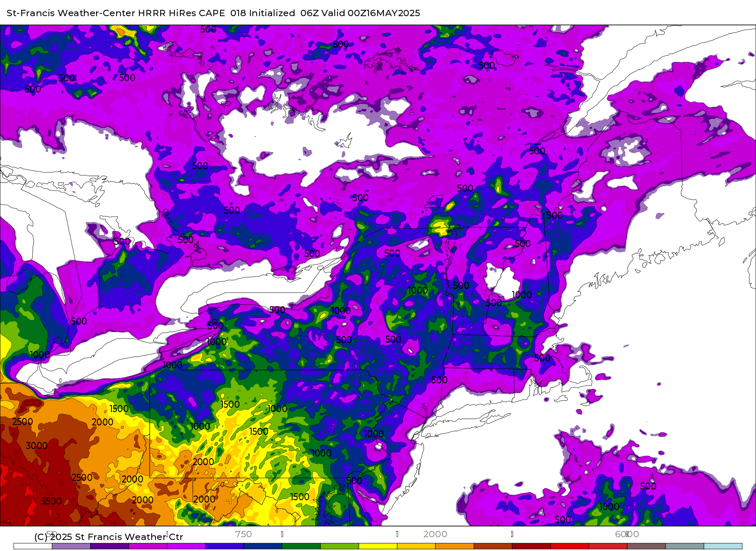
Task: Click the rust-brown legend swatch
Action: click(493, 546)
